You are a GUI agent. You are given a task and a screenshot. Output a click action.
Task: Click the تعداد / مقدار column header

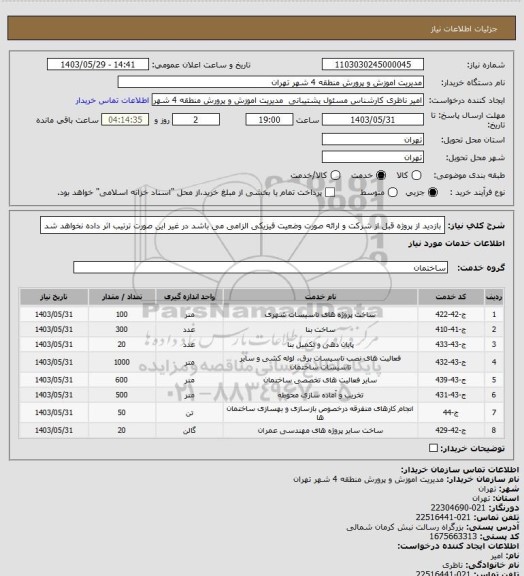coord(122,297)
